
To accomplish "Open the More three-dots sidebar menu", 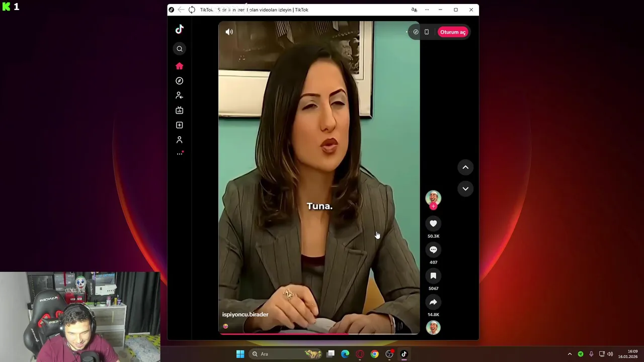I will pyautogui.click(x=180, y=154).
